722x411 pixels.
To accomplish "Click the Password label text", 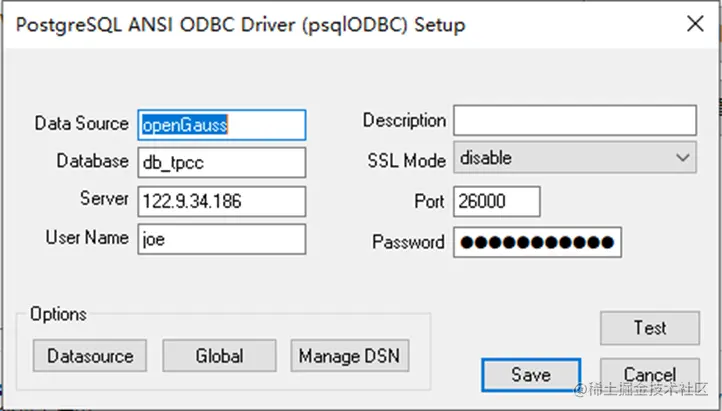I will coord(408,242).
